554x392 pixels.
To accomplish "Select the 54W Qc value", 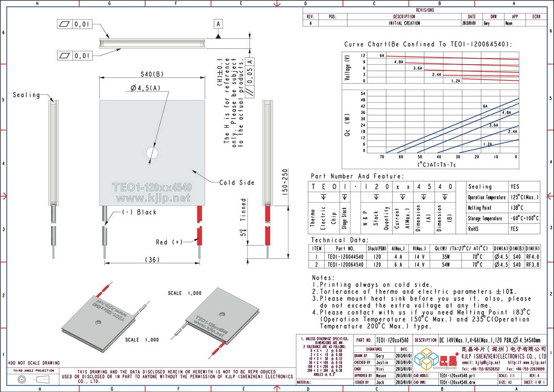I will point(446,265).
